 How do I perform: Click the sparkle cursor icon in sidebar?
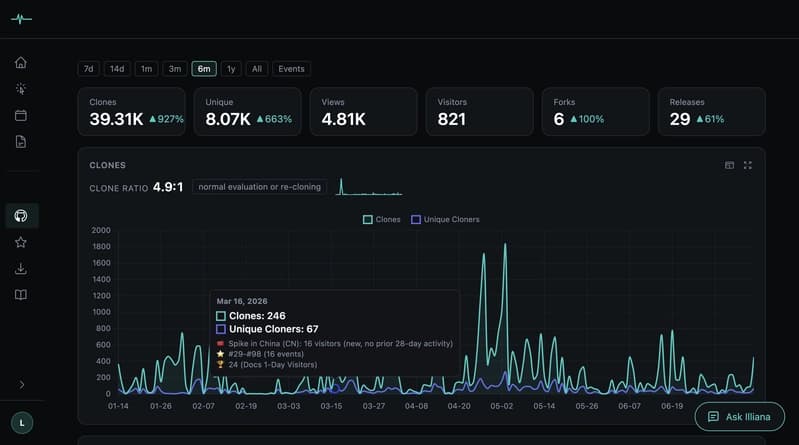coord(21,89)
